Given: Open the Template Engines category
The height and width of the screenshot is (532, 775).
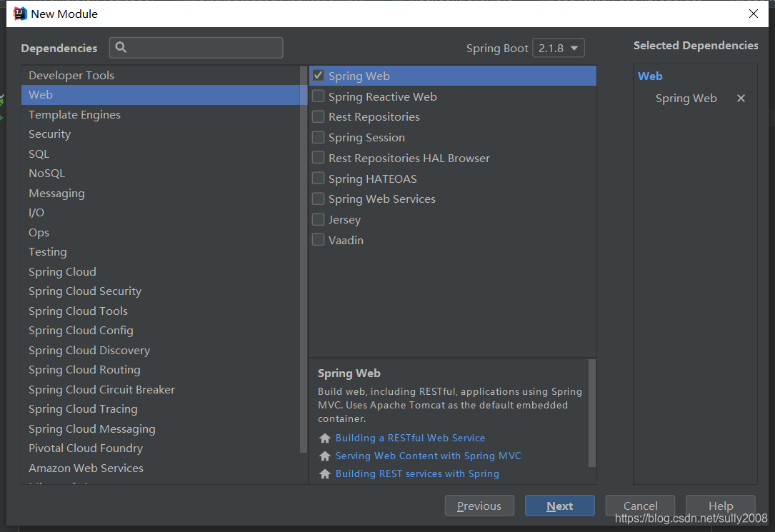Looking at the screenshot, I should [161, 114].
